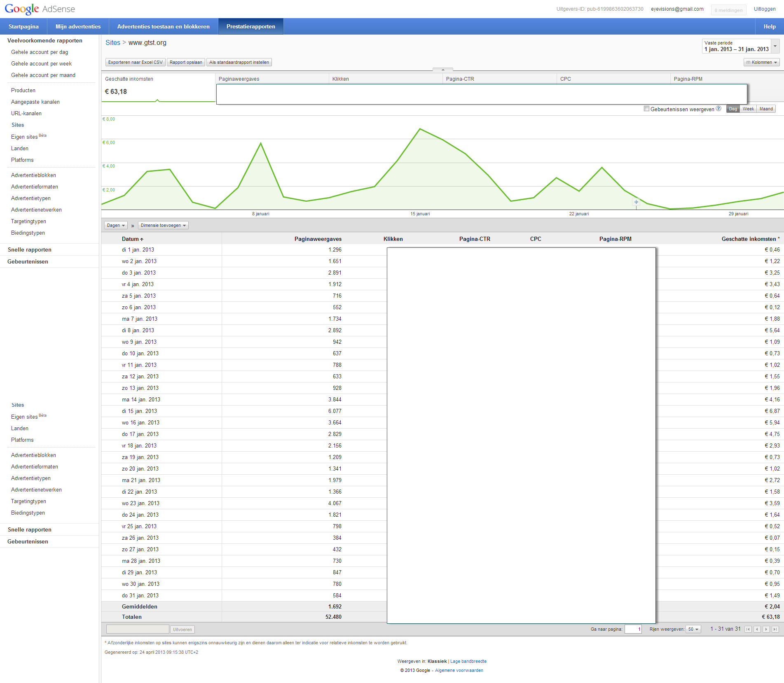This screenshot has width=784, height=683.
Task: Sort by Klikken column header in table
Action: (393, 239)
